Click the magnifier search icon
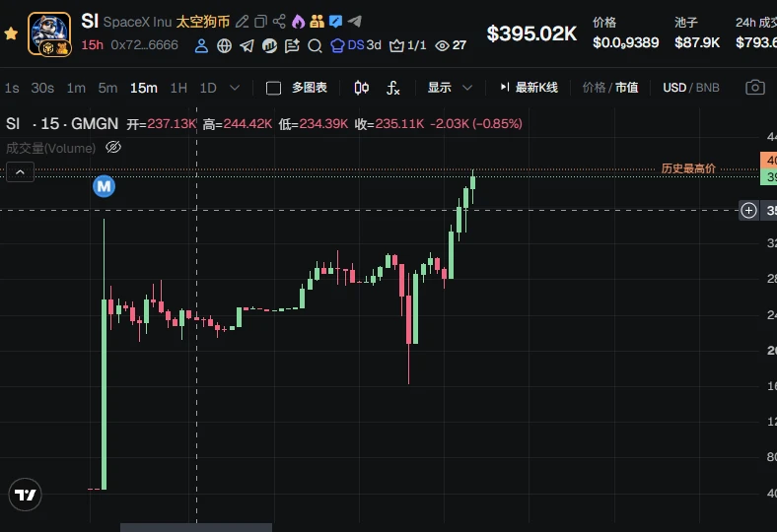This screenshot has width=777, height=532. pos(315,46)
